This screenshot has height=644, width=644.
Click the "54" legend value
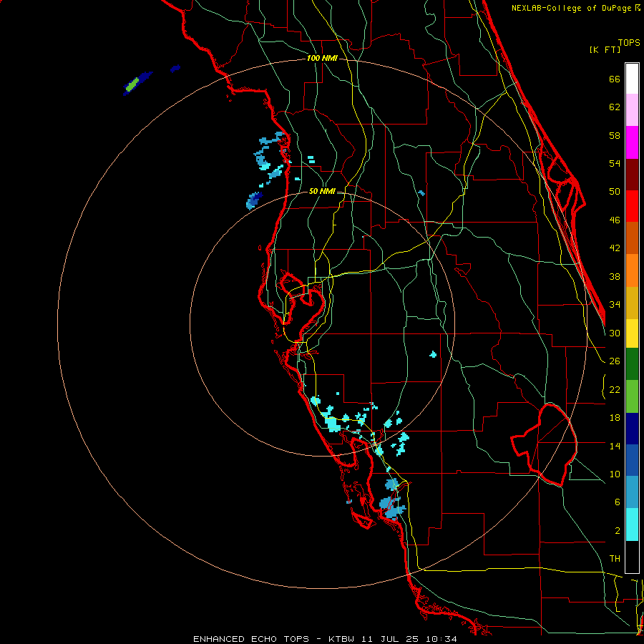[615, 163]
